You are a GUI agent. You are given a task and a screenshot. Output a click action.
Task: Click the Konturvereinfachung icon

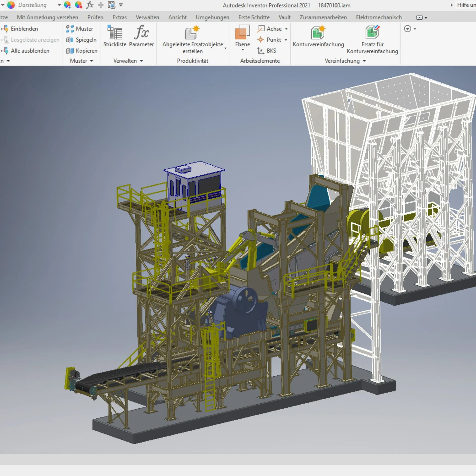(x=318, y=33)
